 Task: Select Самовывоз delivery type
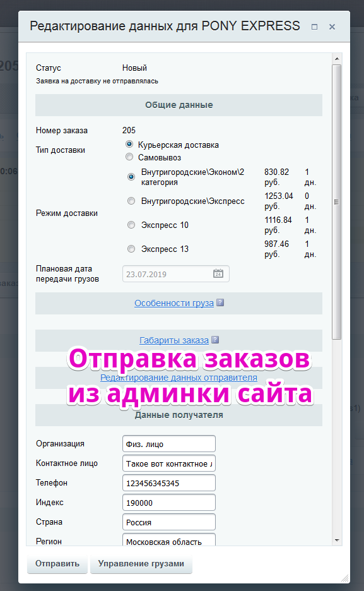(x=129, y=157)
